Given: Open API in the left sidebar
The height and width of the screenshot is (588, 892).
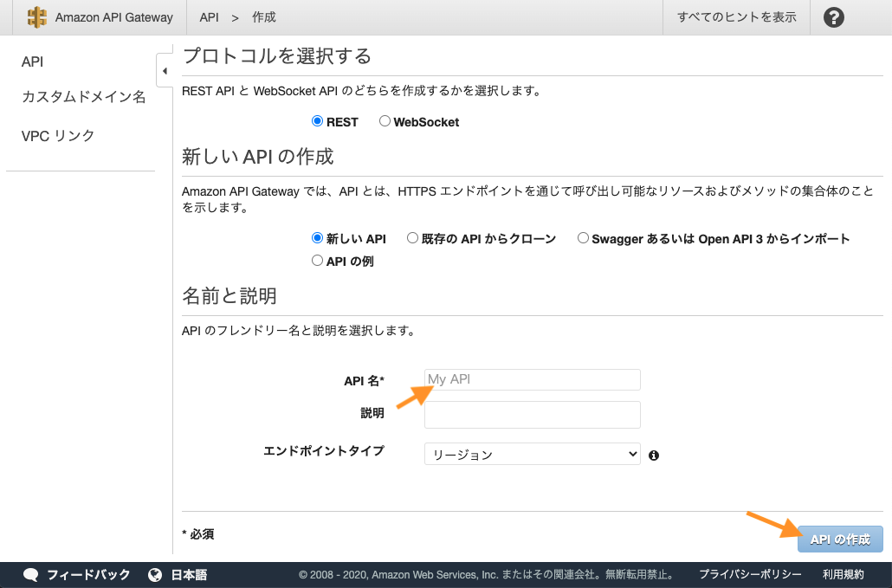Looking at the screenshot, I should point(32,61).
